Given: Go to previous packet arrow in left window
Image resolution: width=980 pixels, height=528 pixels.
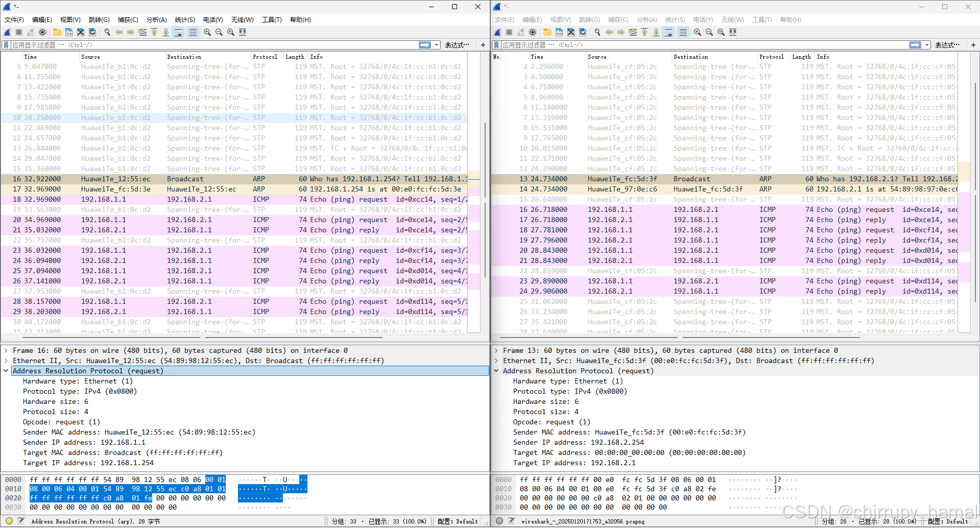Looking at the screenshot, I should [119, 32].
